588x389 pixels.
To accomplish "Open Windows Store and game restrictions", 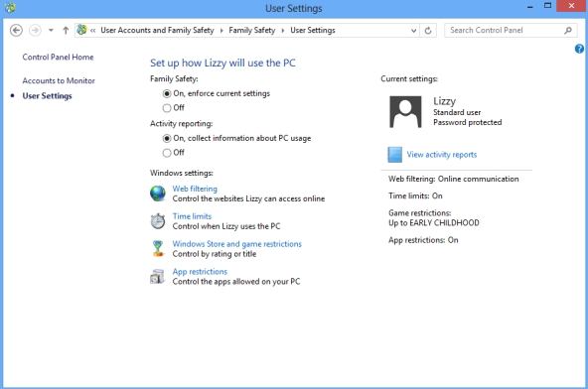I will [237, 244].
